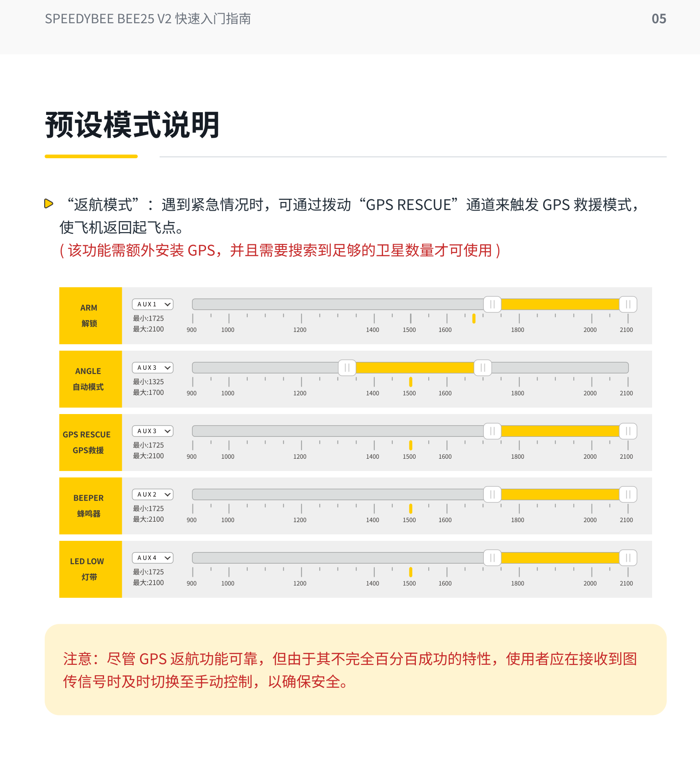Viewport: 700px width, 772px height.
Task: Click the yellow active range bar in ANGLE row
Action: click(x=415, y=368)
